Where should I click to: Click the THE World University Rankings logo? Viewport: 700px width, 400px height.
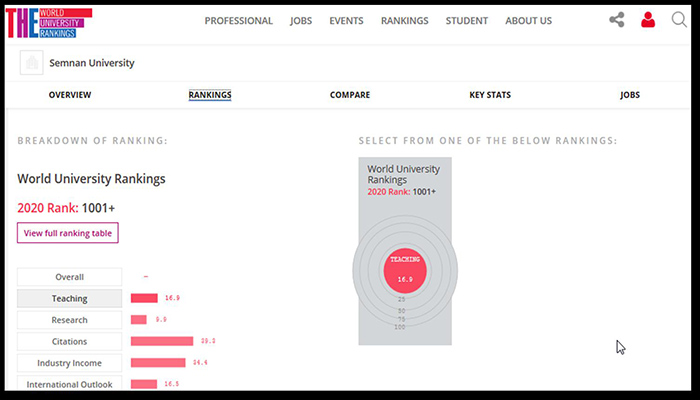[49, 23]
